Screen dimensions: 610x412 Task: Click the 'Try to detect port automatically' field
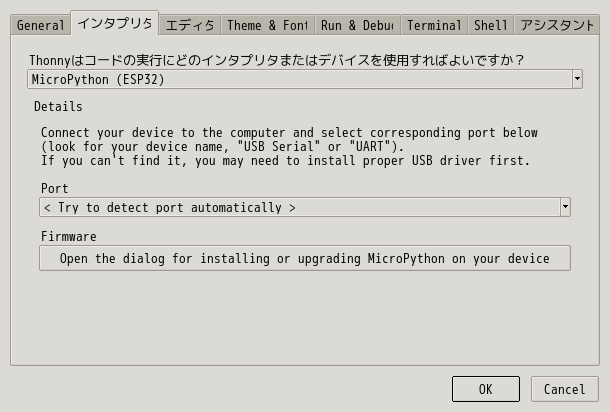click(x=298, y=207)
